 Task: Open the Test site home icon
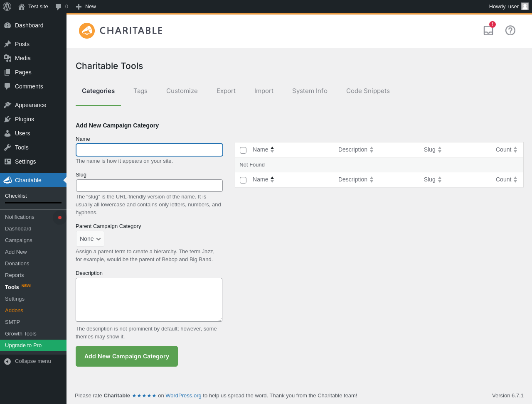(x=22, y=7)
